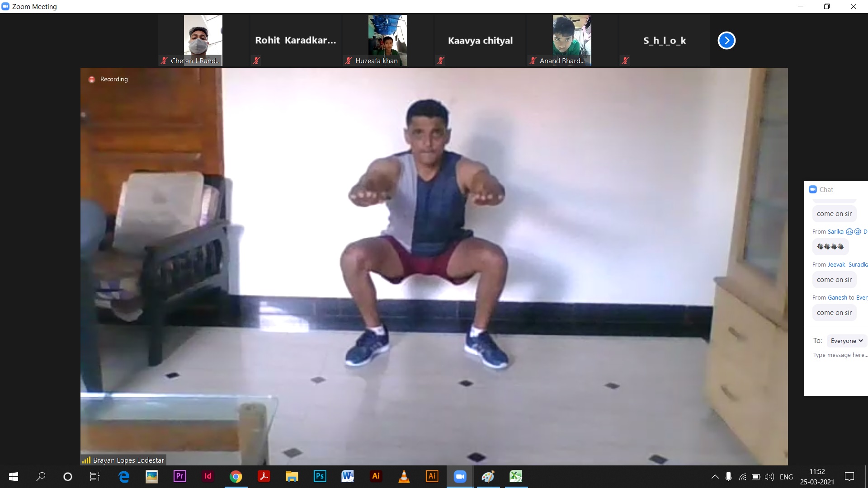Screen dimensions: 868x488
Task: Click system tray microphone icon
Action: (728, 477)
